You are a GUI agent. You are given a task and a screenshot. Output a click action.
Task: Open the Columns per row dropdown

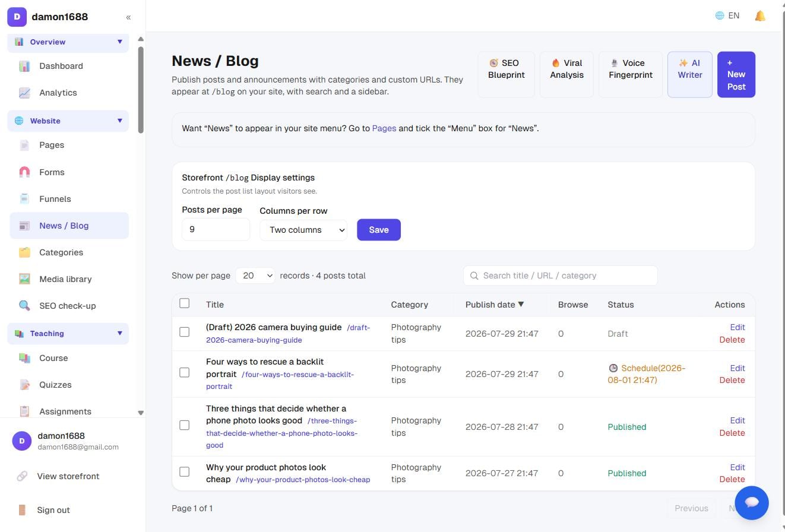303,230
